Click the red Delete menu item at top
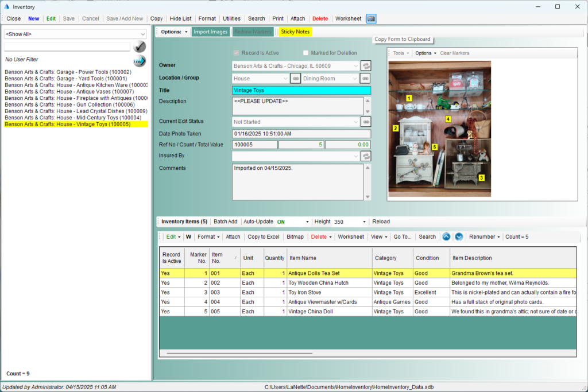Screen dimensions: 588x392 click(x=320, y=19)
